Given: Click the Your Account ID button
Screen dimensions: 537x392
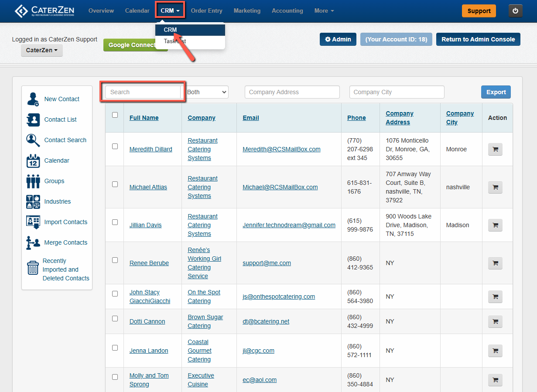Looking at the screenshot, I should (x=397, y=39).
